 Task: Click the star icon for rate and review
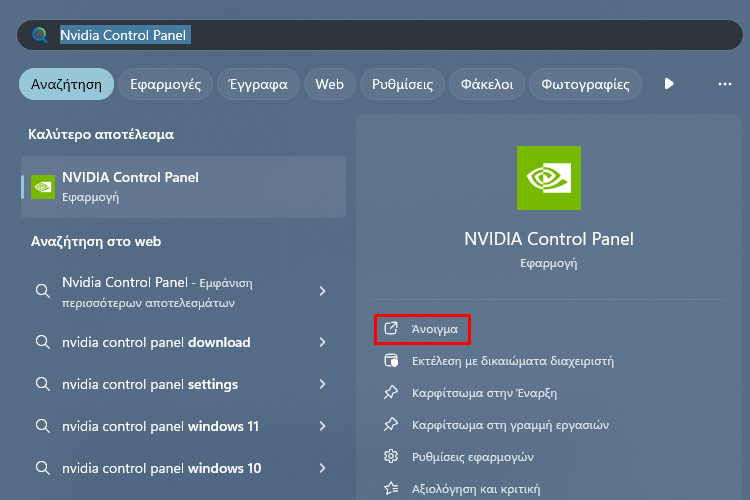(x=391, y=488)
